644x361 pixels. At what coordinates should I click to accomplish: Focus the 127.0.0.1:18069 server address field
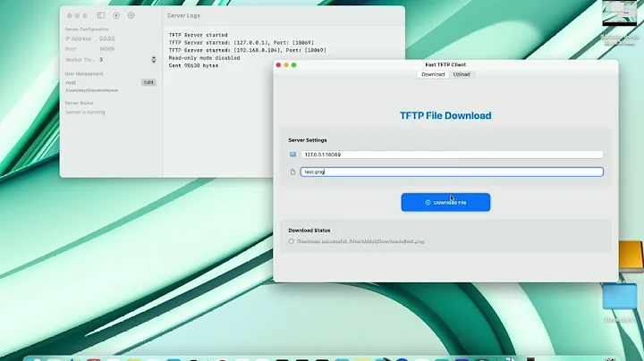[x=452, y=155]
